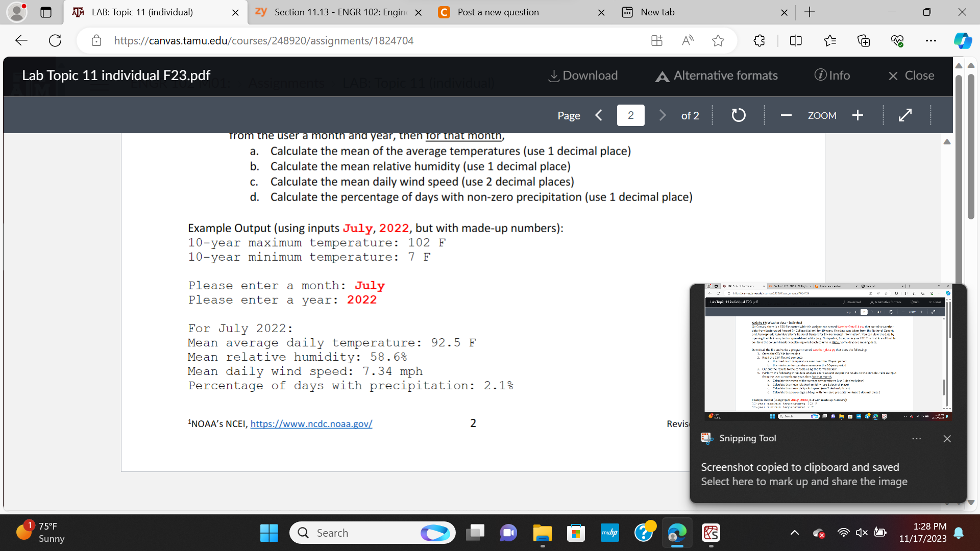The height and width of the screenshot is (551, 980).
Task: Close the Post a new question tab
Action: 601,13
